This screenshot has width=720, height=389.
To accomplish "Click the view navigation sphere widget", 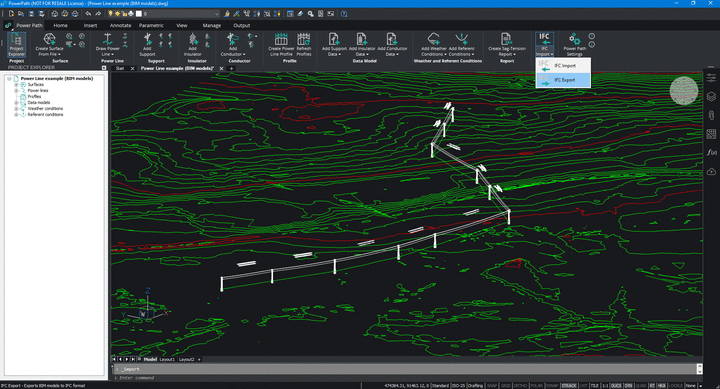I will point(684,90).
